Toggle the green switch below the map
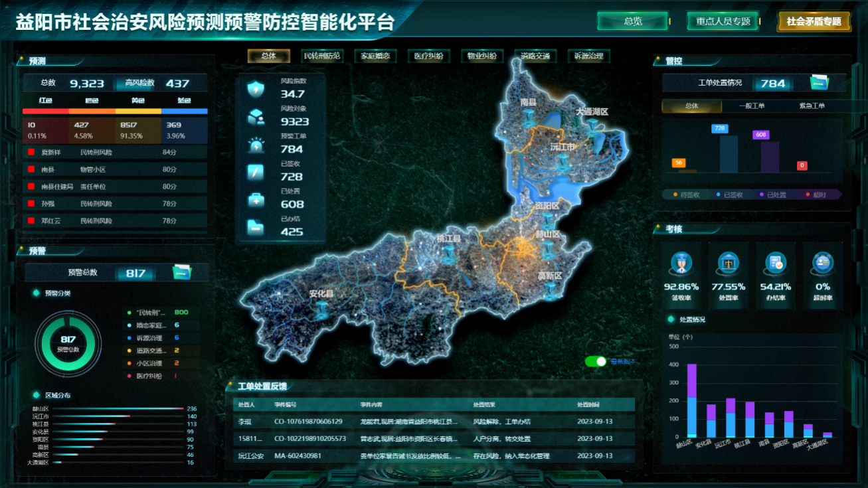 point(596,361)
